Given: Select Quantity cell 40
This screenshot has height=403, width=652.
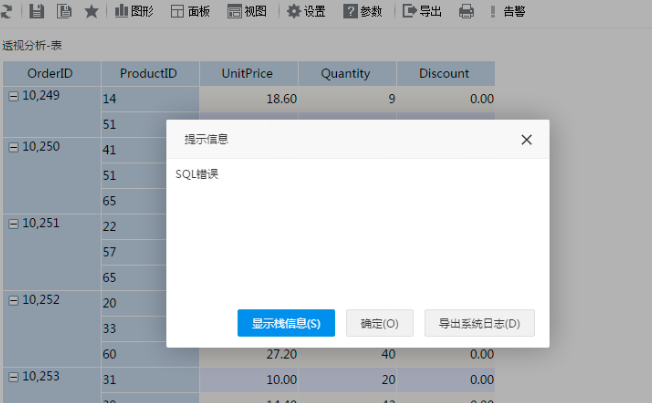Looking at the screenshot, I should [x=347, y=354].
